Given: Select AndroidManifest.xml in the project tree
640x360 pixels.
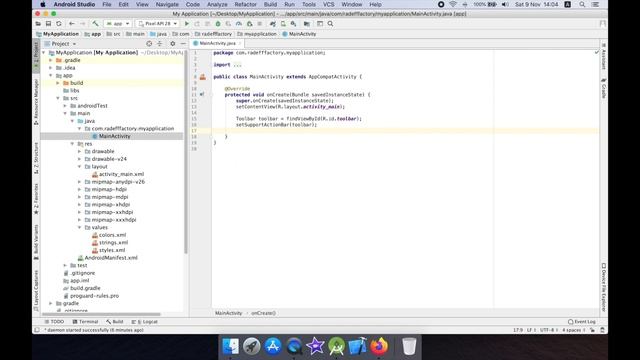Looking at the screenshot, I should coord(108,258).
